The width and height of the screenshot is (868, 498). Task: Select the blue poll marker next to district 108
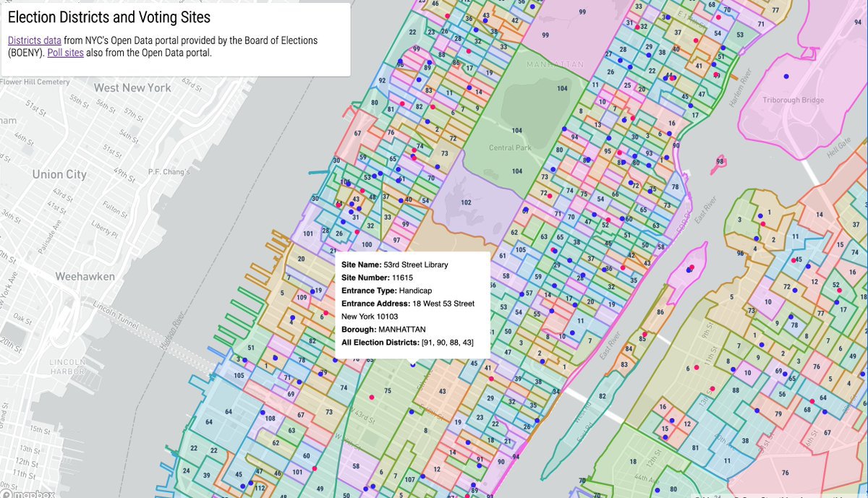tap(261, 412)
